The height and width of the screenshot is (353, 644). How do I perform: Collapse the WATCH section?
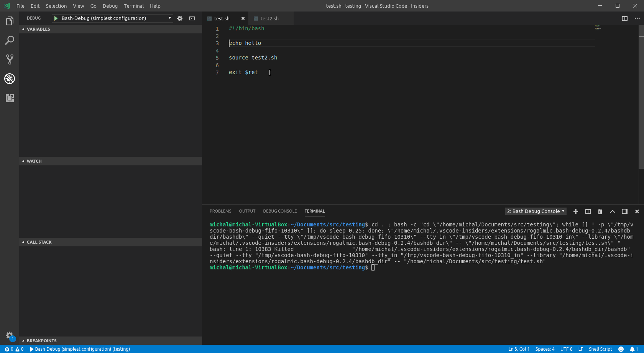point(34,161)
